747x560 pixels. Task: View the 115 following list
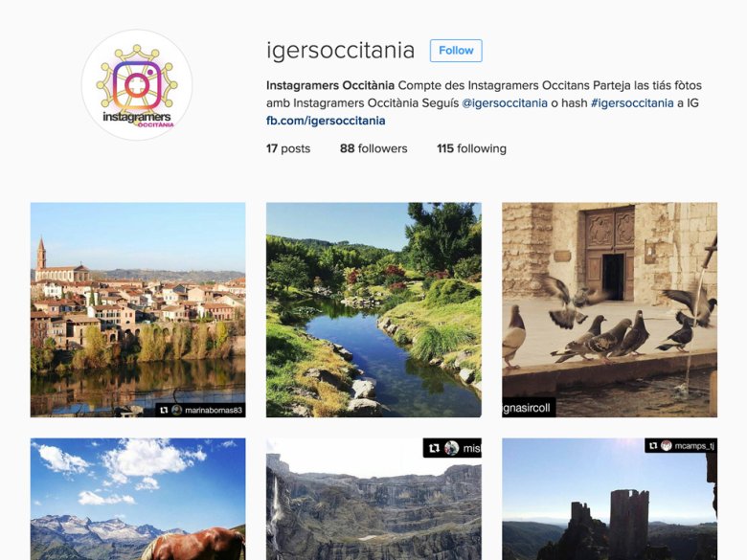coord(471,148)
